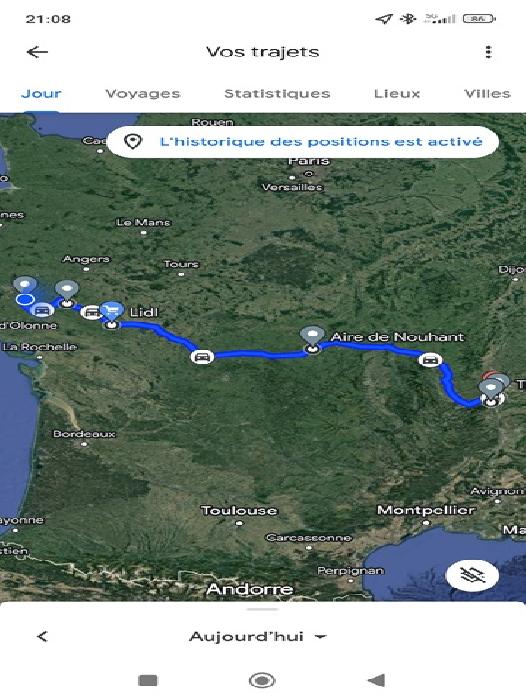The height and width of the screenshot is (700, 526).
Task: Tap the Android home navigation button
Action: coord(262,680)
